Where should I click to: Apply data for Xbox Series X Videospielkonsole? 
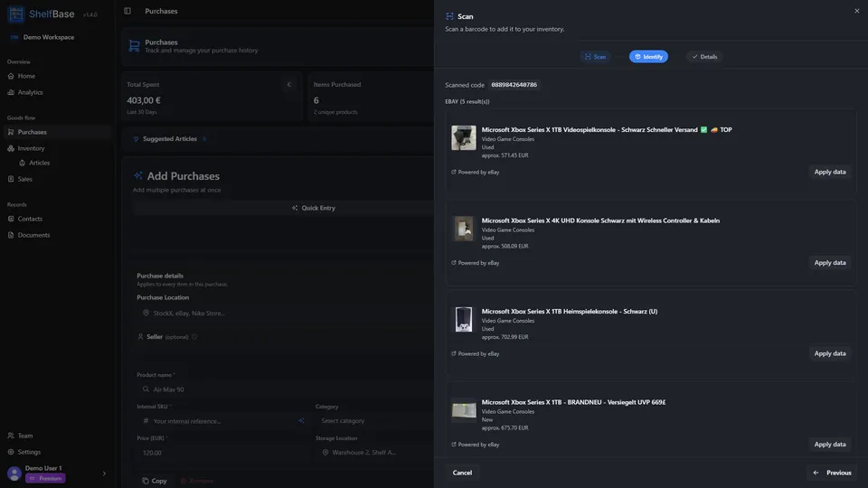829,172
